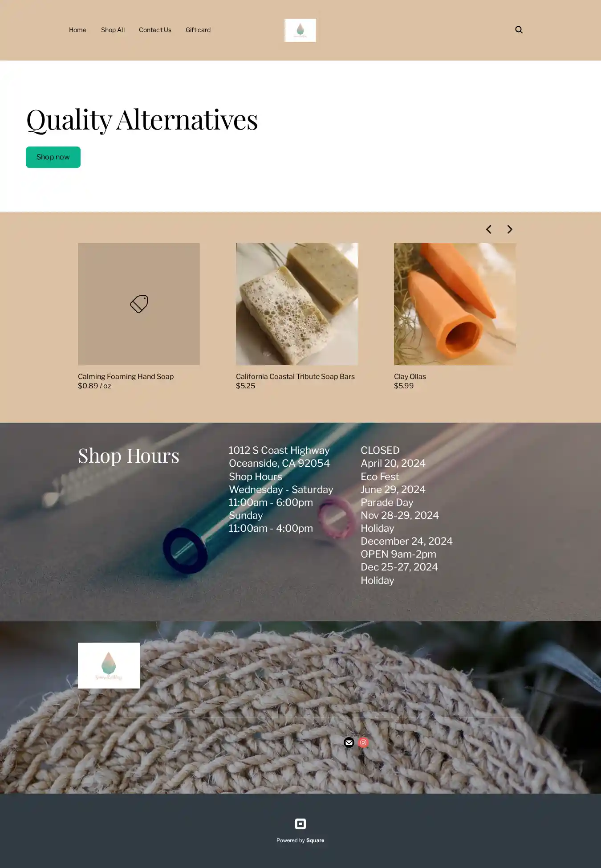The height and width of the screenshot is (868, 601).
Task: Show previous products with left chevron
Action: (488, 229)
